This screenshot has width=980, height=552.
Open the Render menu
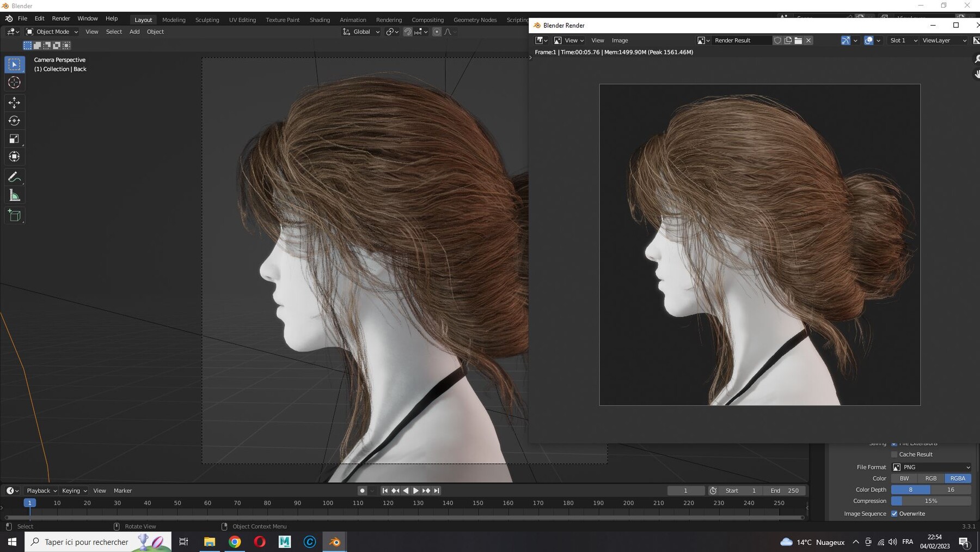coord(61,19)
